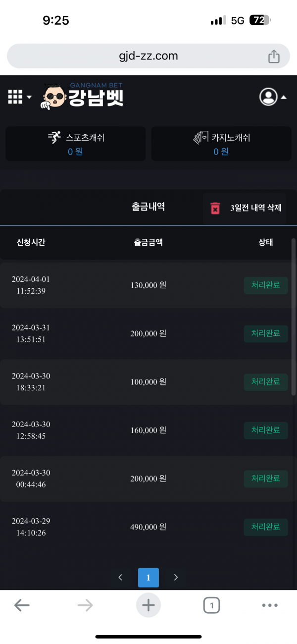Go to the next page chevron
Viewport: 297px width, 644px height.
point(176,577)
